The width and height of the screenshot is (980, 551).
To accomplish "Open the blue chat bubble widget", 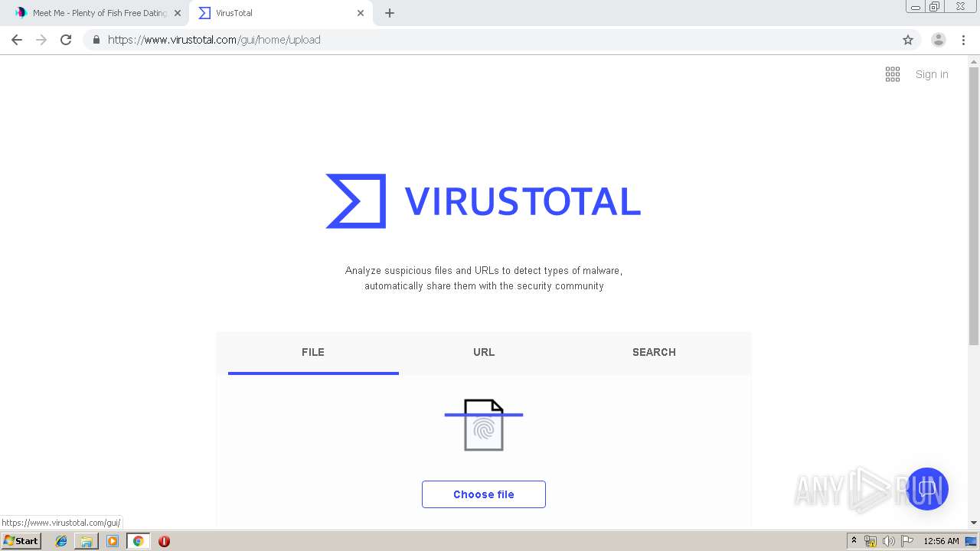I will coord(927,489).
